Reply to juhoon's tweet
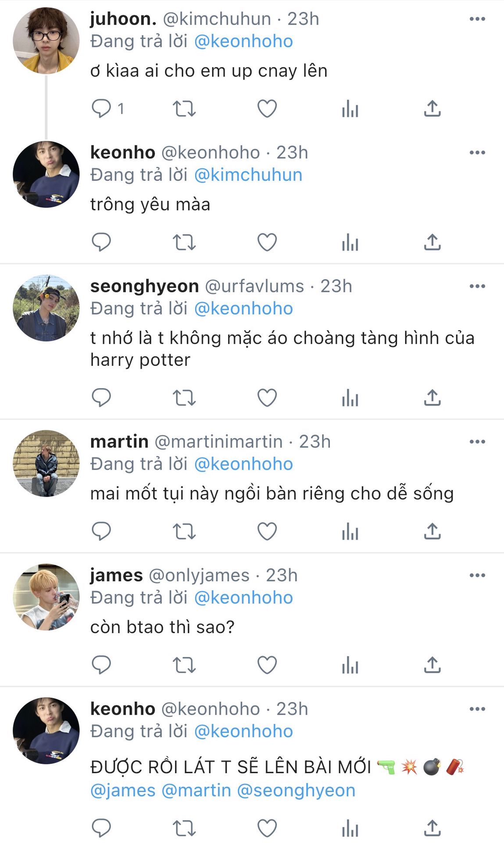Viewport: 504px width, 843px height. tap(101, 108)
